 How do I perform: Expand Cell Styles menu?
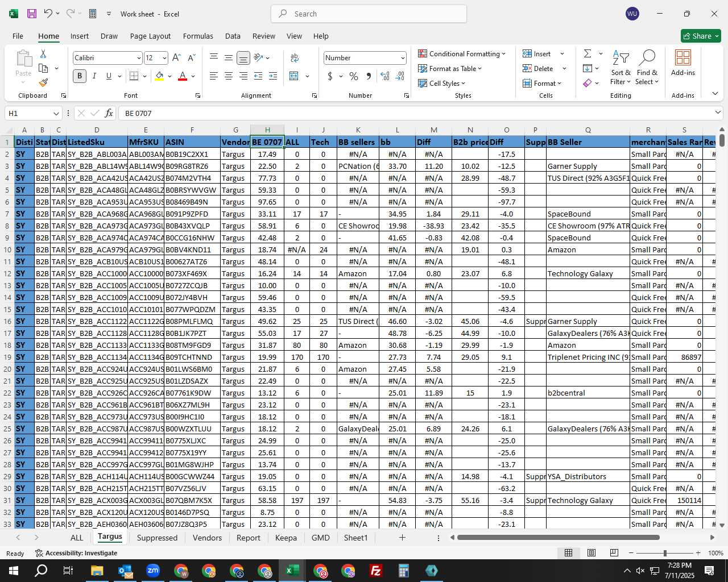tap(442, 83)
